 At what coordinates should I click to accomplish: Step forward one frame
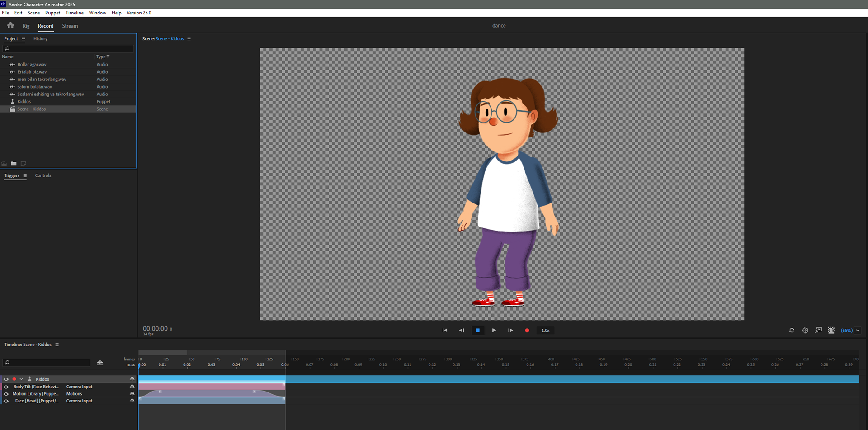[x=510, y=331]
